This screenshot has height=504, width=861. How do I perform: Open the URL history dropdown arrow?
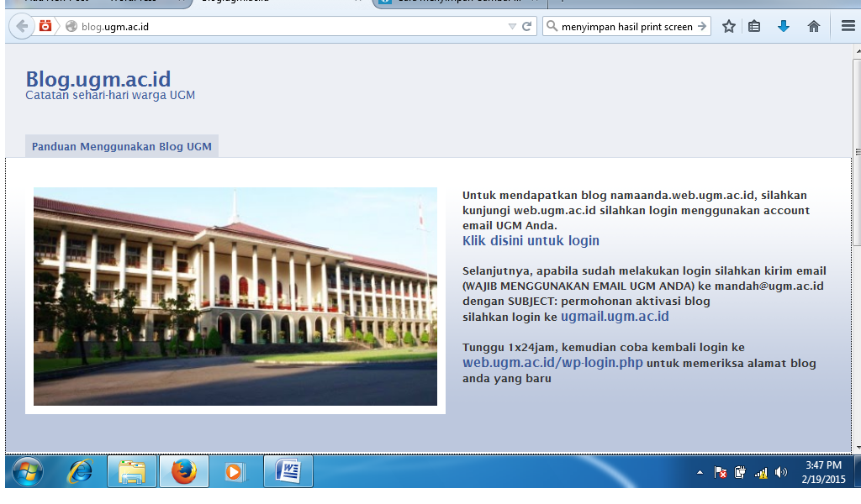point(512,26)
